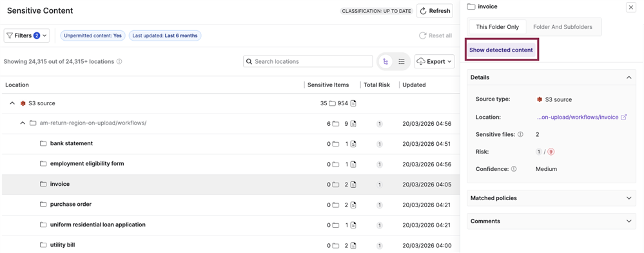Click the Last updated: Last 6 months chip
The image size is (644, 253).
pyautogui.click(x=165, y=35)
